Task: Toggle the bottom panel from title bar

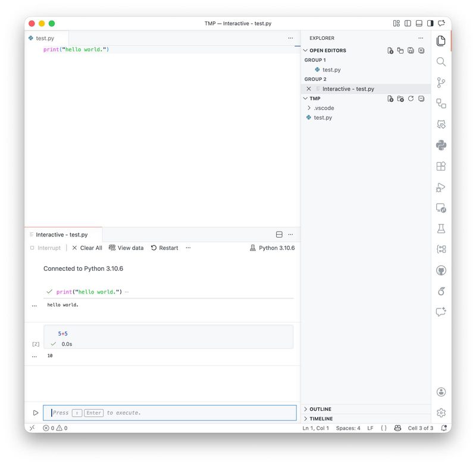Action: pos(419,23)
